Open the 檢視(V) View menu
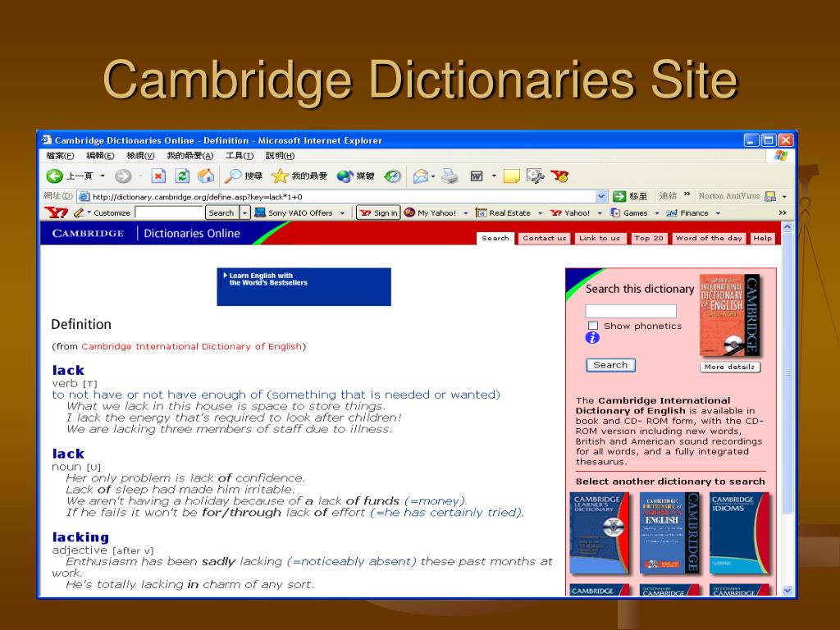Screen dimensions: 840x630 140,156
